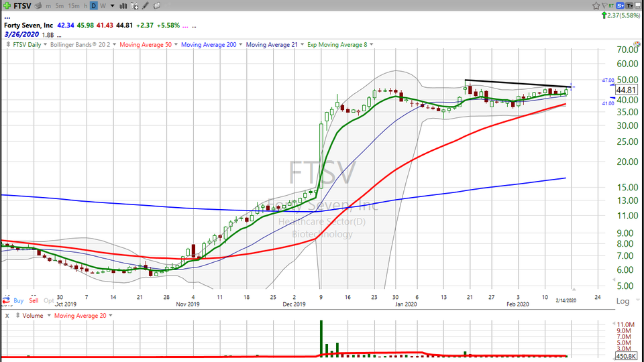Image resolution: width=644 pixels, height=362 pixels.
Task: Click the 450.8K volume value label
Action: 625,356
